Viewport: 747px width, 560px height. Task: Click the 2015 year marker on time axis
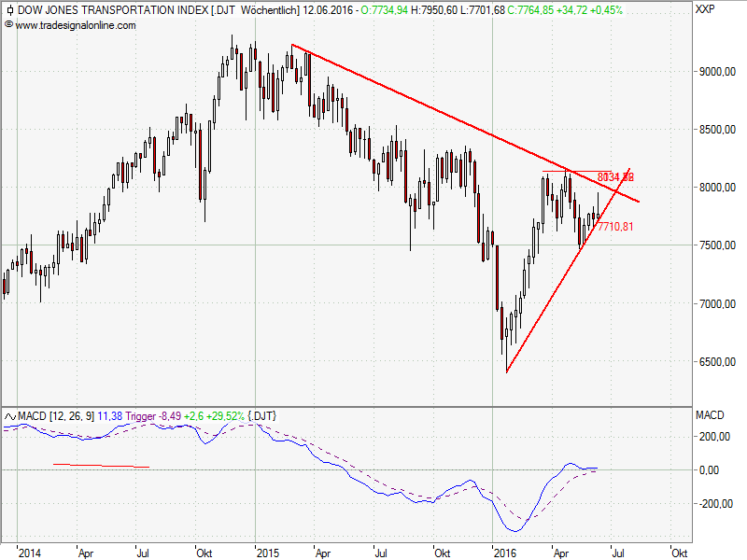tap(267, 552)
